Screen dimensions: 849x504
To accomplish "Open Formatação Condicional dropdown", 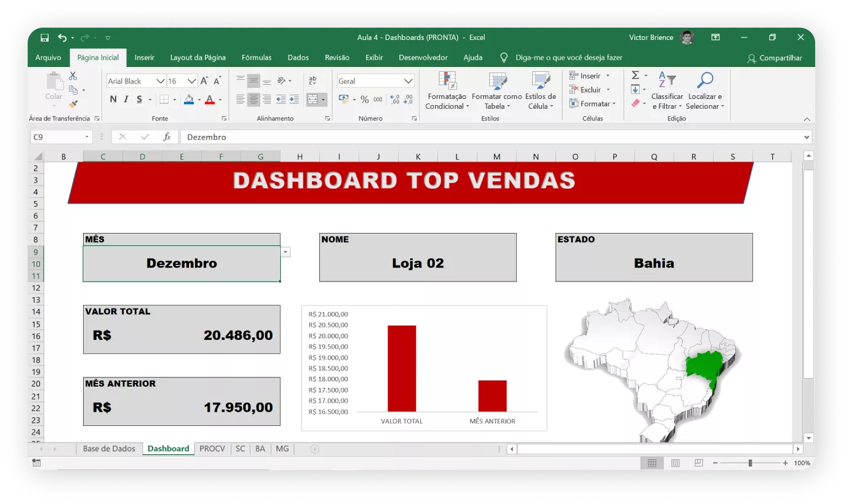I will point(447,90).
